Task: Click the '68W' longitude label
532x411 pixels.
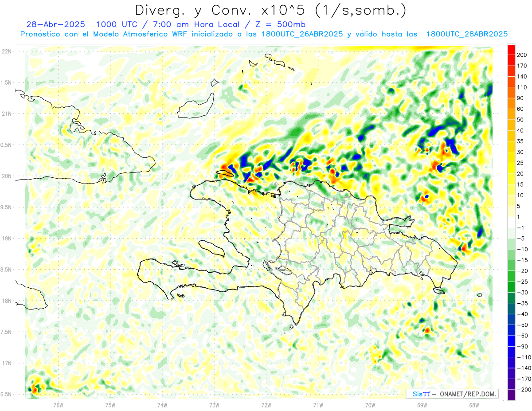Action: (474, 405)
